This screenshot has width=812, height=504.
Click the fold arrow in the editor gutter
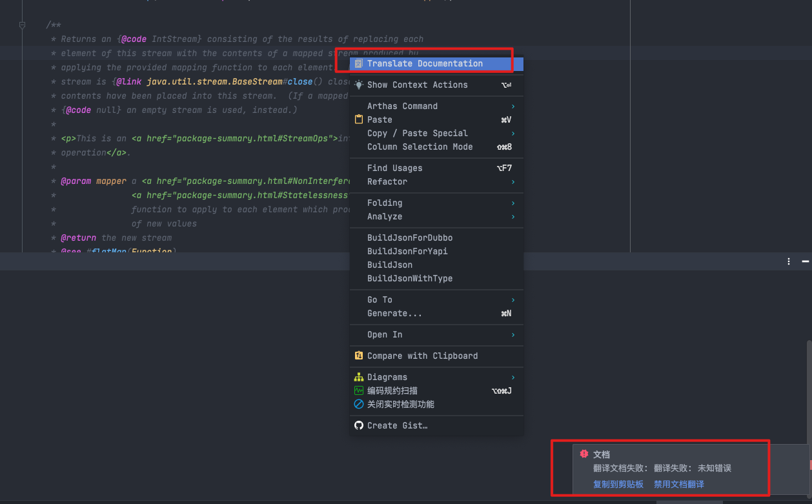point(22,25)
